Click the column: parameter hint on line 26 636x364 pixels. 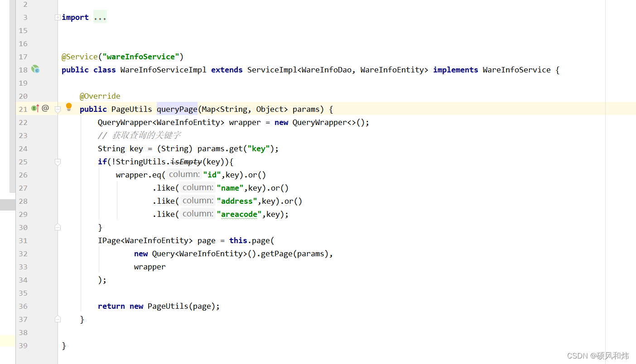[184, 174]
